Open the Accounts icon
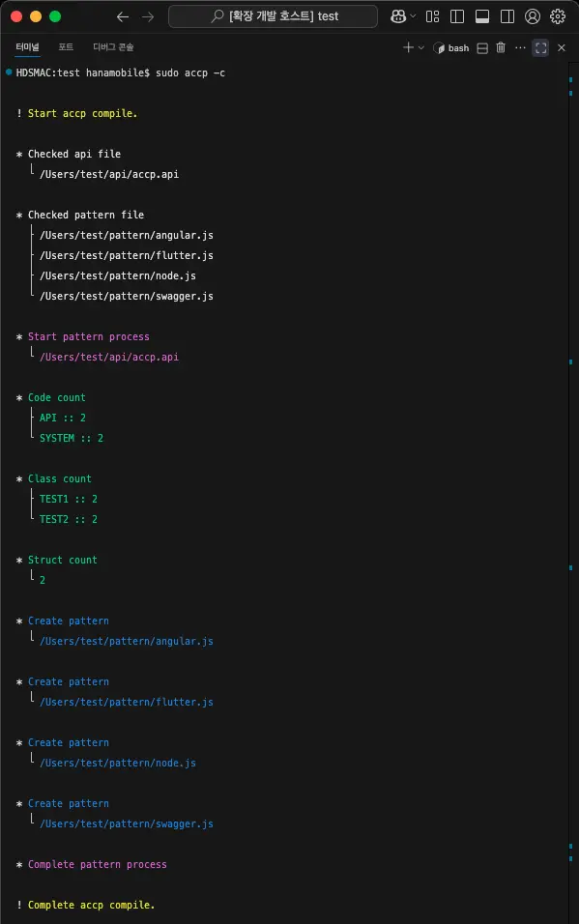Image resolution: width=579 pixels, height=924 pixels. [533, 16]
